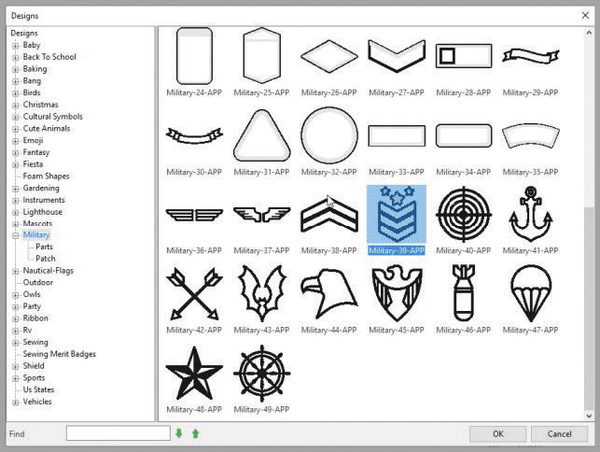Expand the Vehicles category node
Image resolution: width=600 pixels, height=452 pixels.
(x=15, y=402)
